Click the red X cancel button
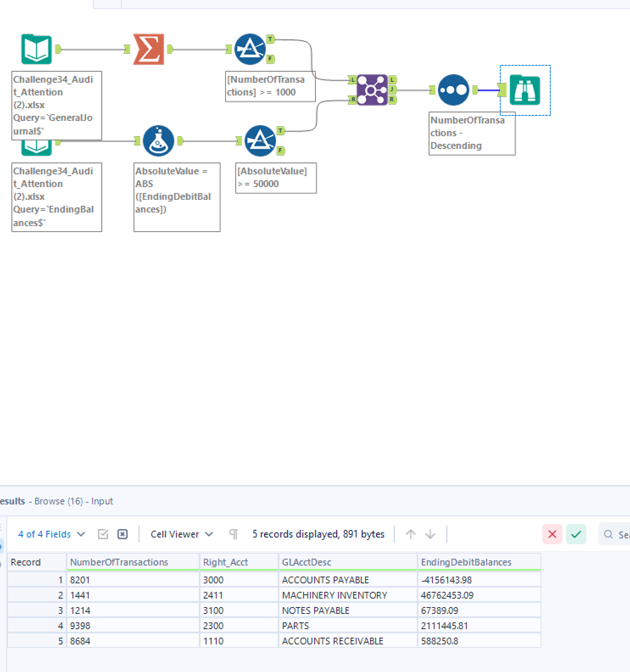 (x=552, y=534)
